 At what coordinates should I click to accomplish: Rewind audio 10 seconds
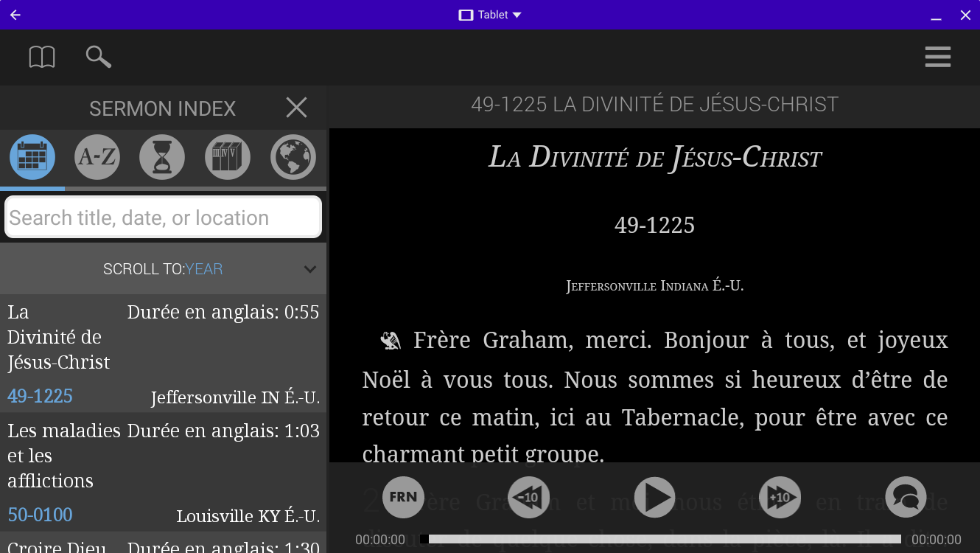tap(528, 497)
